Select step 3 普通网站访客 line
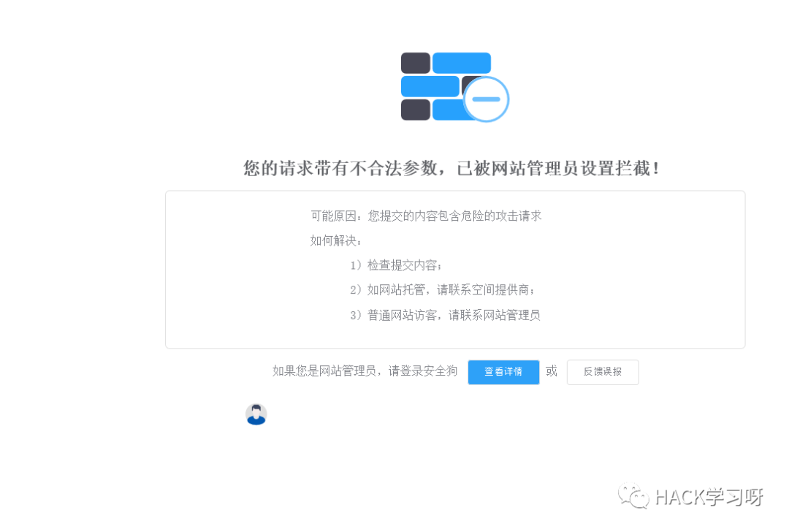Viewport: 789px width, 532px height. tap(445, 315)
